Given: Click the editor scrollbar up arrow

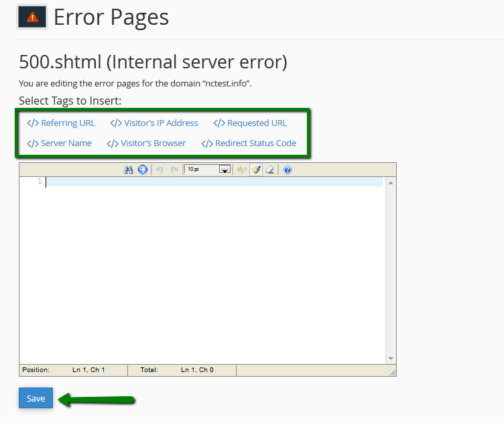Looking at the screenshot, I should point(391,182).
